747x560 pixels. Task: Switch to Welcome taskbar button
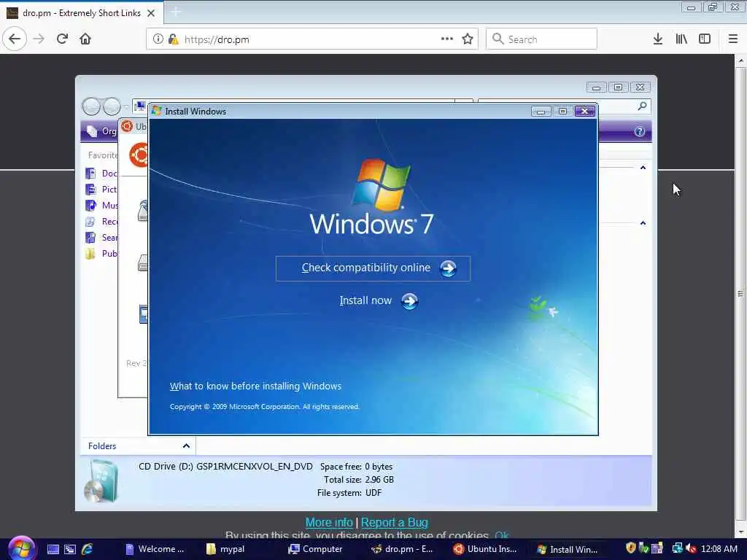[x=155, y=549]
